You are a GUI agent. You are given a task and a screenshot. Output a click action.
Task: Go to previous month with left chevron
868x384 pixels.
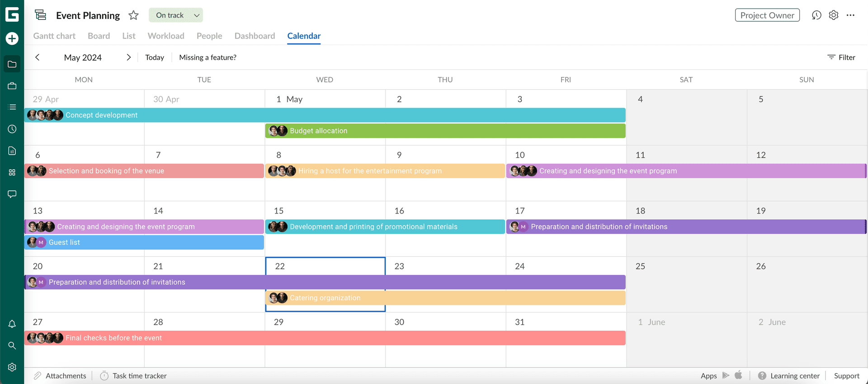[38, 57]
